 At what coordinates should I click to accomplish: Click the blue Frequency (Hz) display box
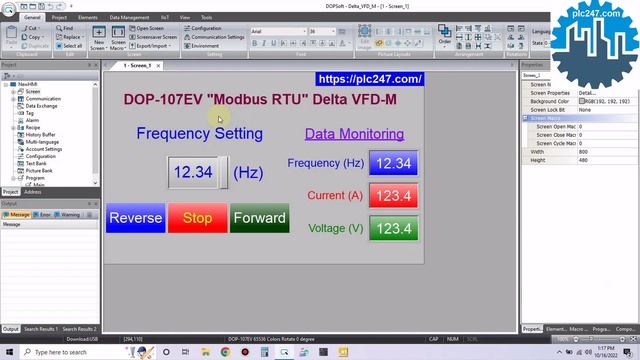[x=393, y=163]
